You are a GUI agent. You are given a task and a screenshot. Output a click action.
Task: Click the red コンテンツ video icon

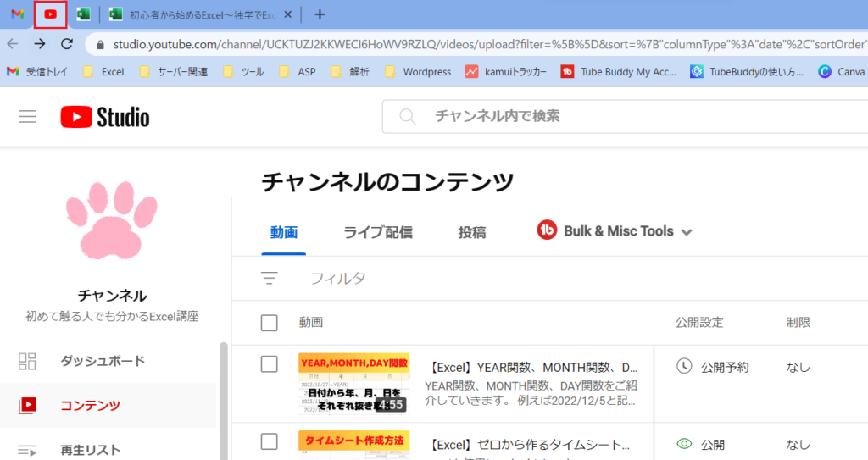pos(27,405)
